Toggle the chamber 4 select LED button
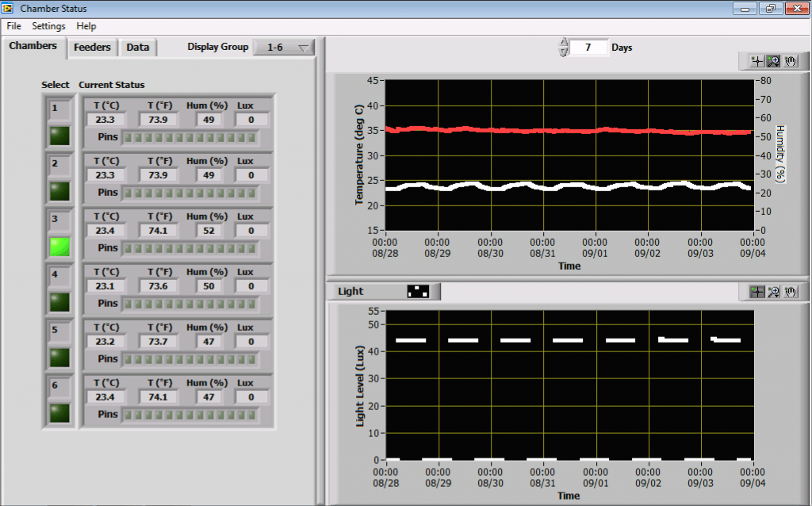The height and width of the screenshot is (506, 812). pyautogui.click(x=59, y=302)
